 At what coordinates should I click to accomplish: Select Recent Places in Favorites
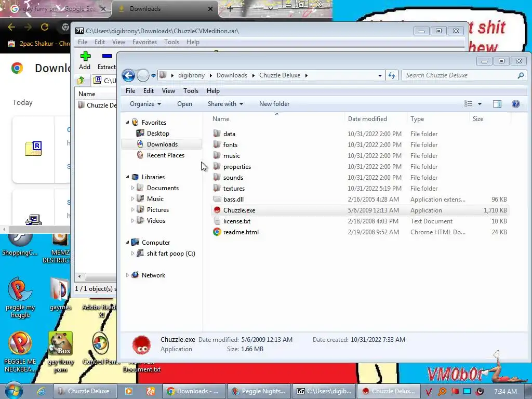coord(166,155)
